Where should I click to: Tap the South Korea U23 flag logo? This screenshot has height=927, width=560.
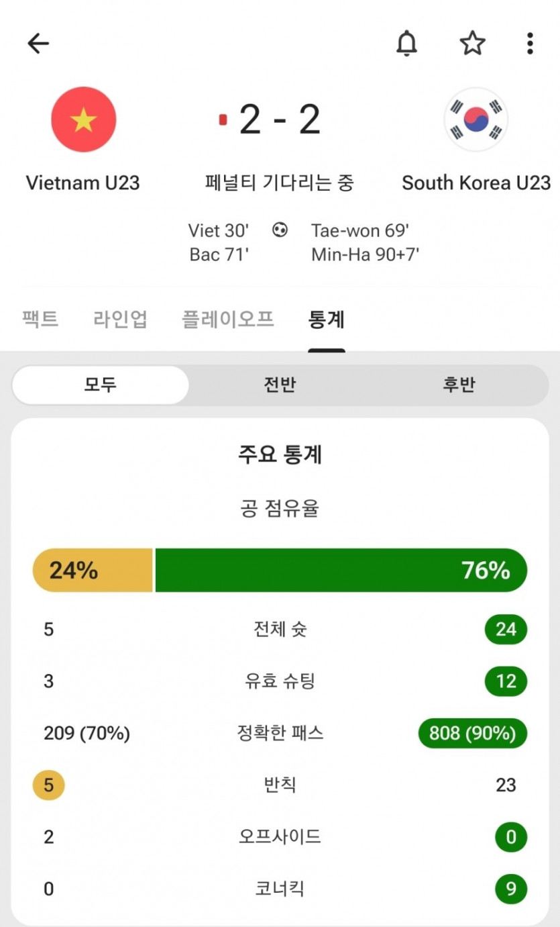click(475, 119)
